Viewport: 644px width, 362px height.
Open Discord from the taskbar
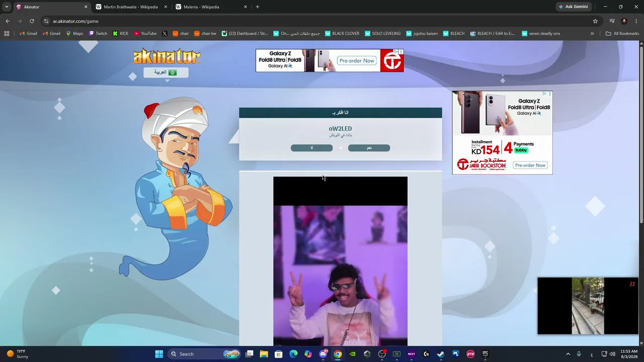point(323,354)
